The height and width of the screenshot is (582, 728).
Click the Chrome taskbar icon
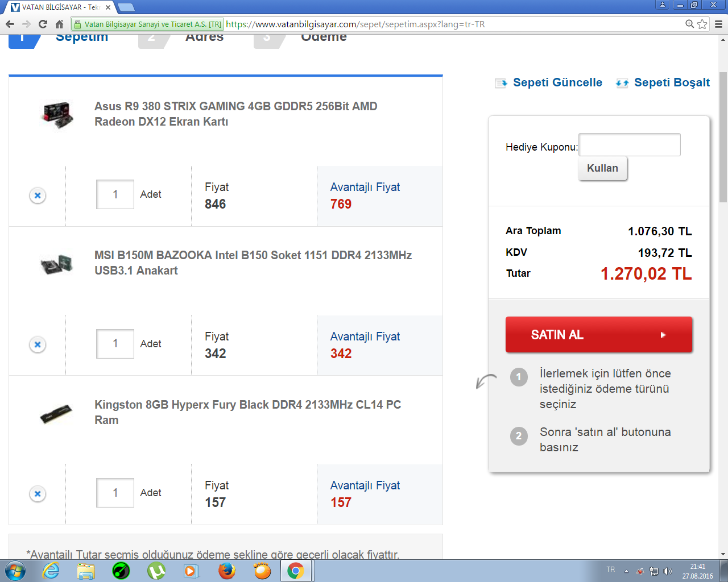(296, 571)
